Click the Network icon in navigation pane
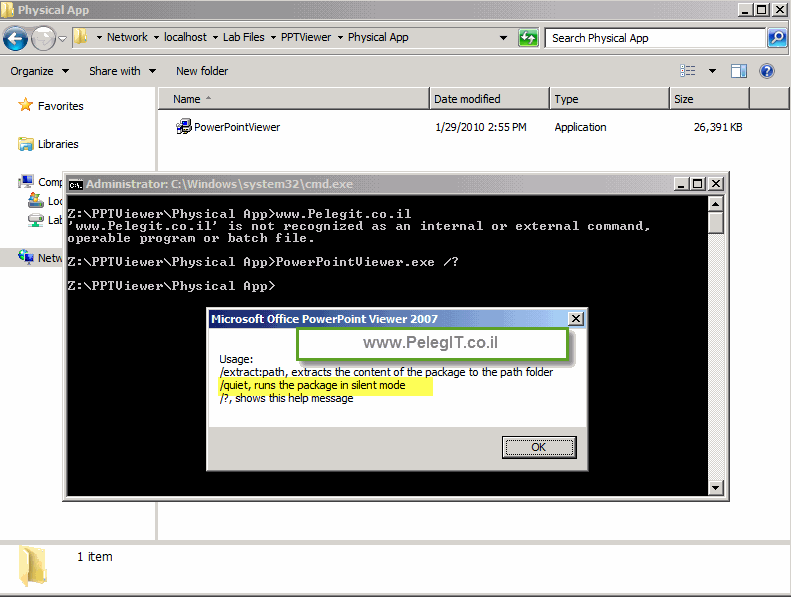The width and height of the screenshot is (791, 597). 26,257
